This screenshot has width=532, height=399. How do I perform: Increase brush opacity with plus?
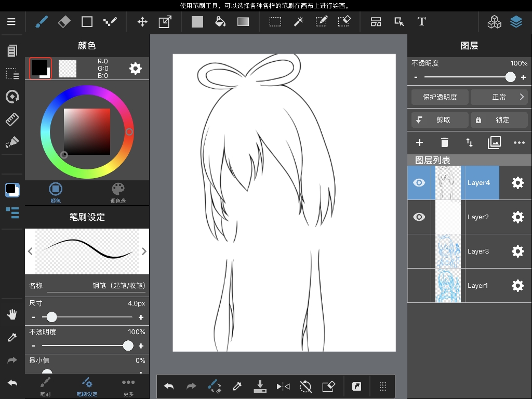[141, 346]
